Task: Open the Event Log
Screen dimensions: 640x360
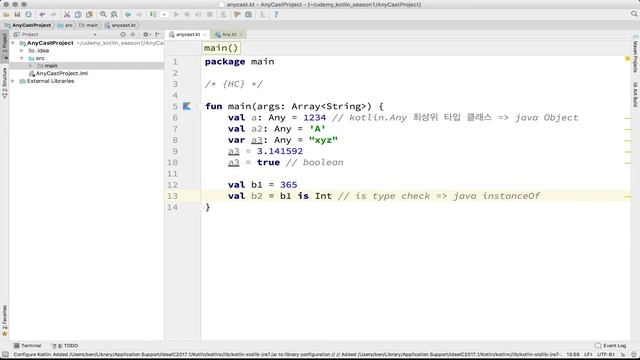Action: 611,346
